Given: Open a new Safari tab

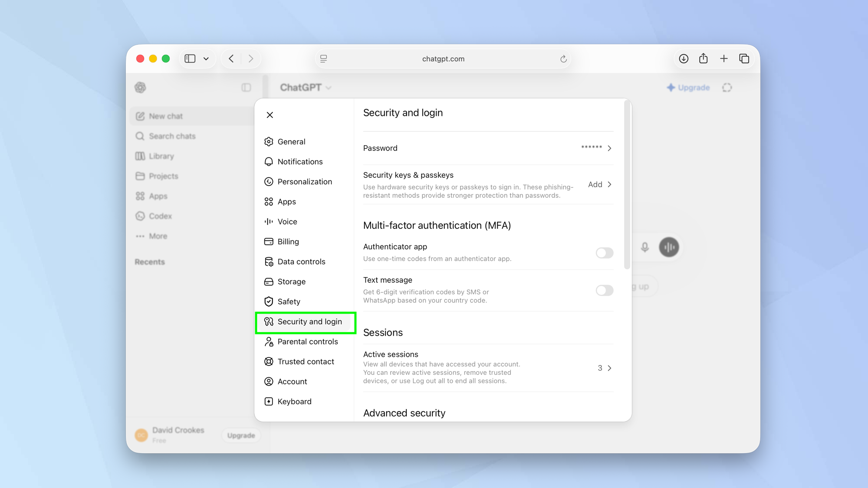Looking at the screenshot, I should pyautogui.click(x=723, y=59).
